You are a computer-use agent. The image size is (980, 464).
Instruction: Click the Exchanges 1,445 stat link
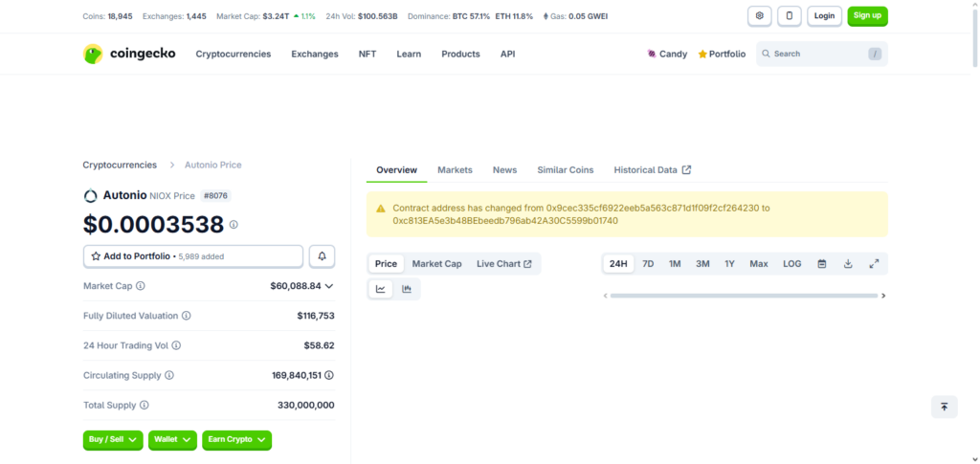click(x=174, y=16)
